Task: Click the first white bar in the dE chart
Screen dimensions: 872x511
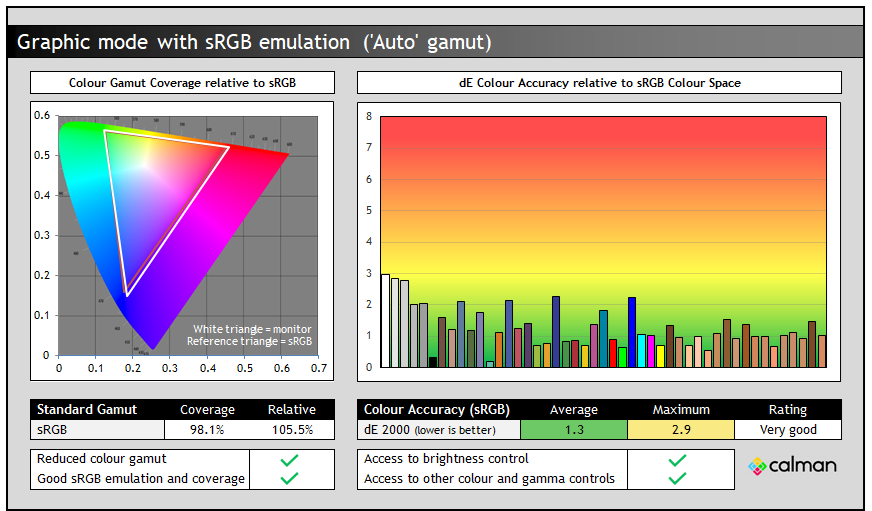Action: pos(385,321)
